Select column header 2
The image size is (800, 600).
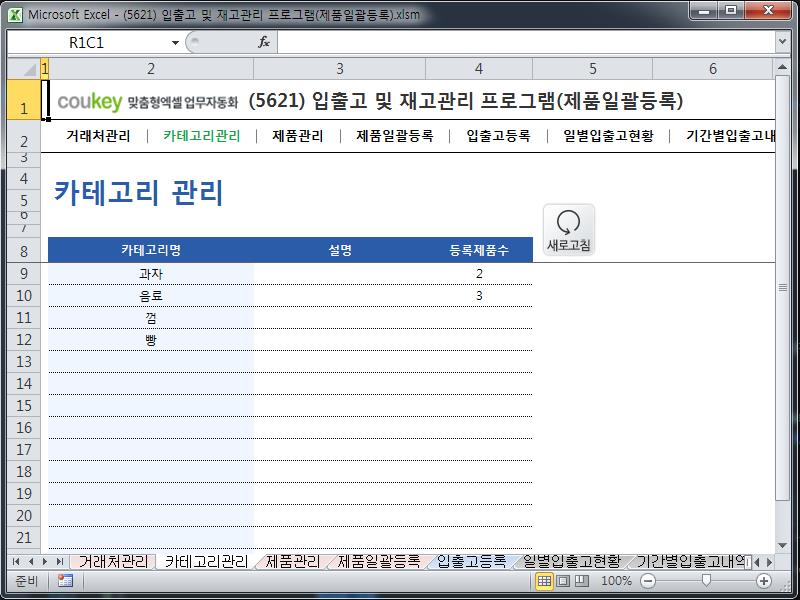(x=151, y=68)
